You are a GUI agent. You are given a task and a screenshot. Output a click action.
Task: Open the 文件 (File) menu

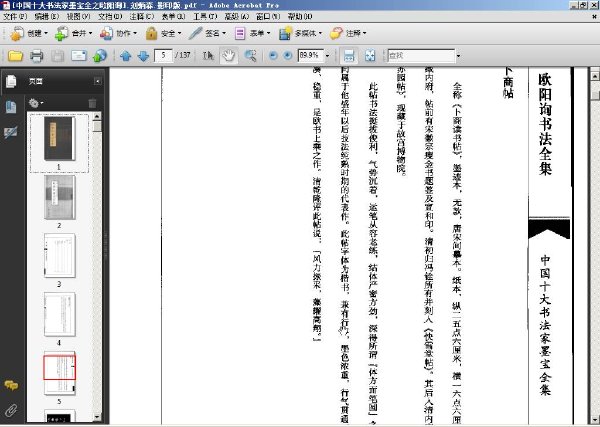tap(15, 16)
